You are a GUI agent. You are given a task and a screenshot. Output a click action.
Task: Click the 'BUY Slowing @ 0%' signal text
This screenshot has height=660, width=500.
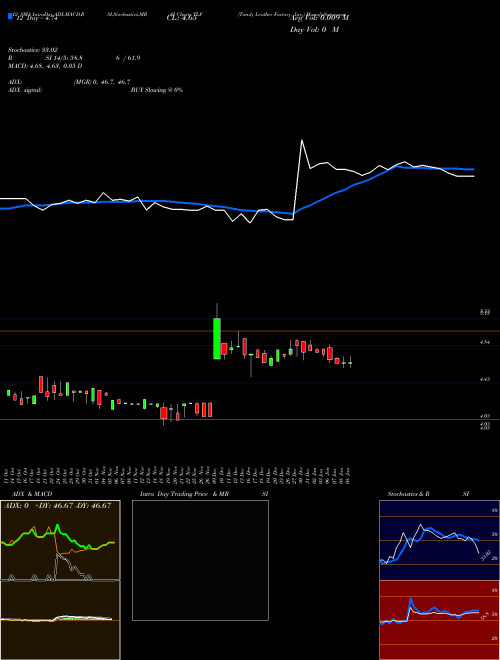coord(157,90)
